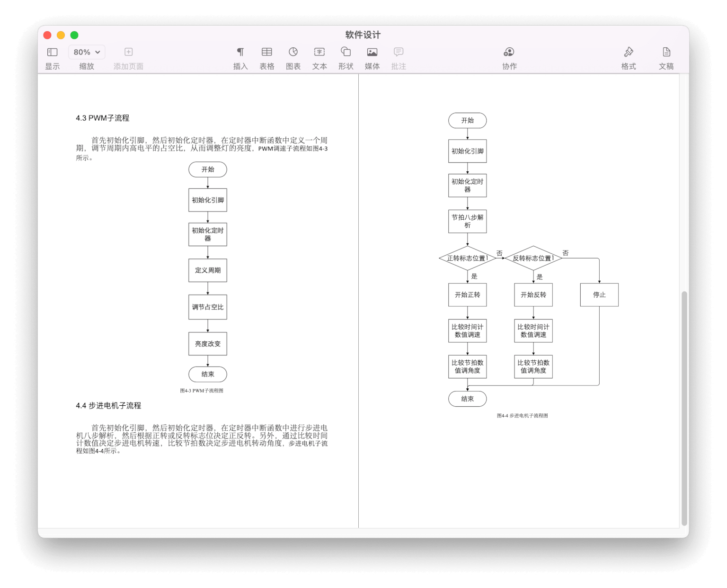Click the heading 4.3 PWM子流程
Screen dimensions: 727x588
[103, 118]
